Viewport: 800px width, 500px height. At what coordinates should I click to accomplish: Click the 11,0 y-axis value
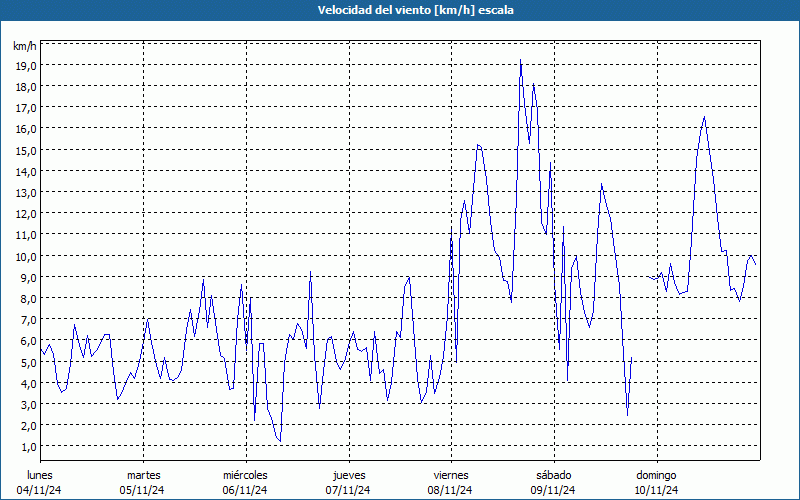(x=27, y=235)
